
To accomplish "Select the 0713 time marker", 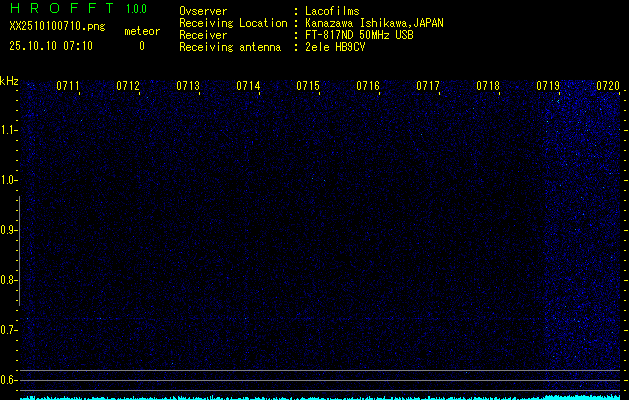I will pos(188,87).
